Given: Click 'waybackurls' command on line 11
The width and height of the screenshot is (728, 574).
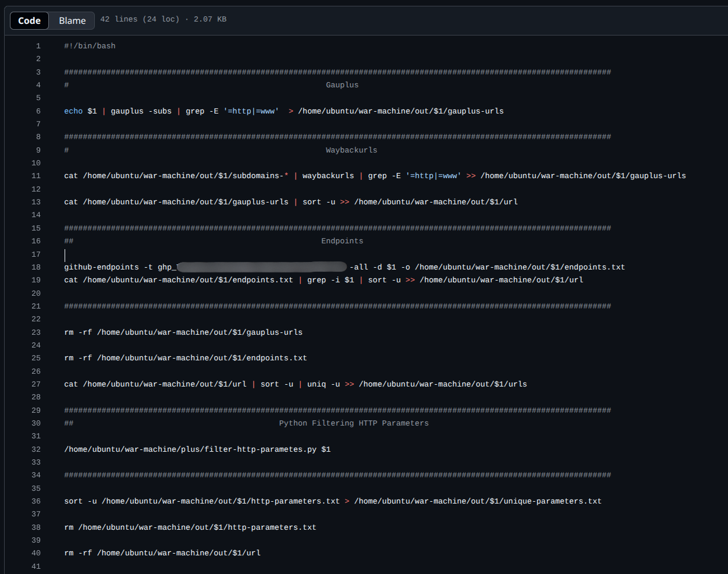Looking at the screenshot, I should tap(328, 176).
